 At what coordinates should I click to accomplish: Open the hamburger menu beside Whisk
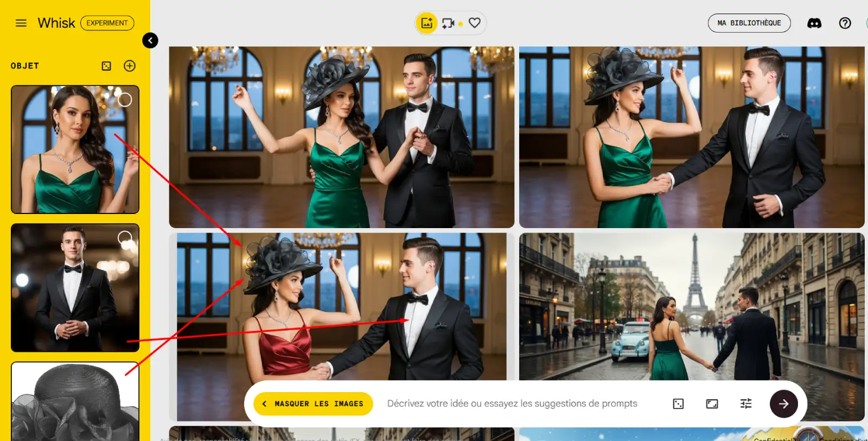click(x=21, y=23)
